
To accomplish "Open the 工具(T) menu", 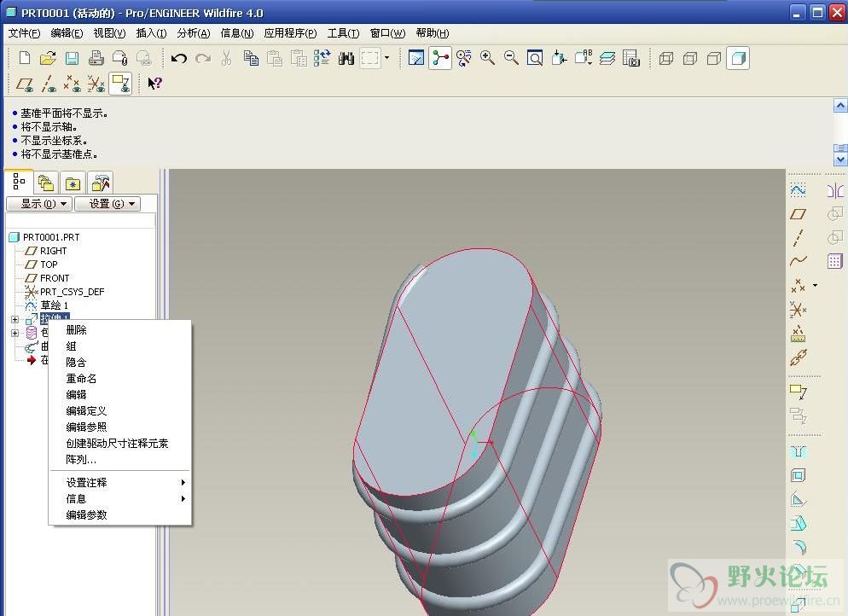I will tap(344, 33).
